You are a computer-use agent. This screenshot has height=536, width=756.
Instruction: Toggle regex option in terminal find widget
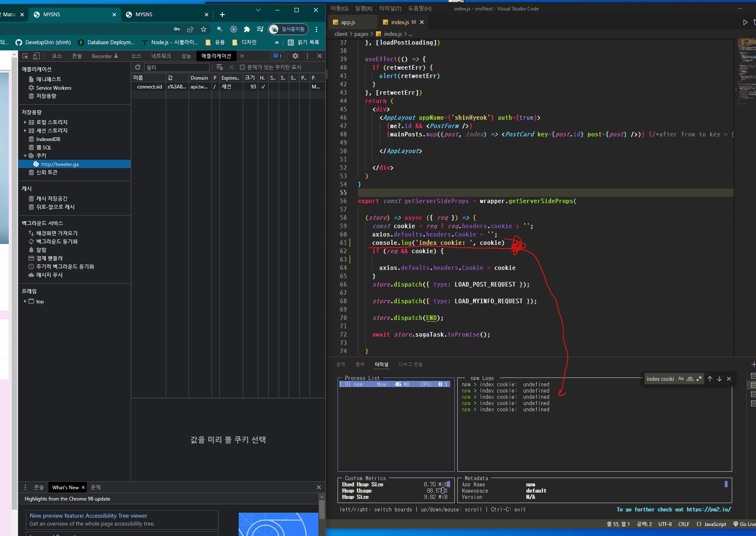(699, 379)
